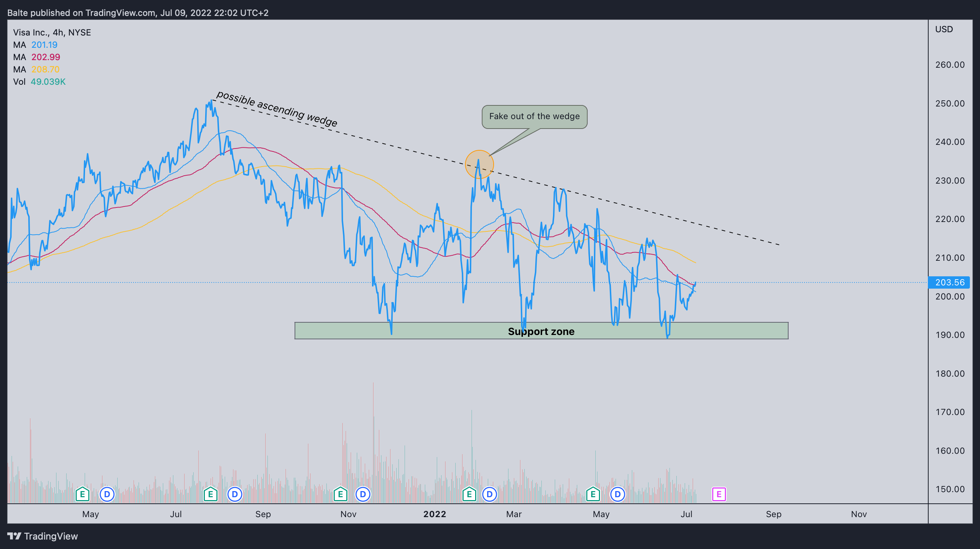Screen dimensions: 980x549
Task: Open the October 2021 earnings E marker
Action: 340,494
